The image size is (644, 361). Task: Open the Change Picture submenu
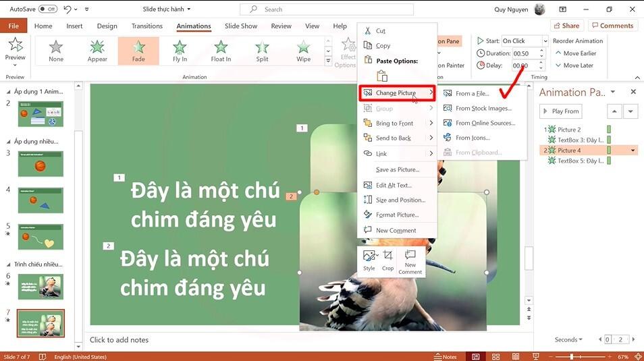tap(397, 93)
